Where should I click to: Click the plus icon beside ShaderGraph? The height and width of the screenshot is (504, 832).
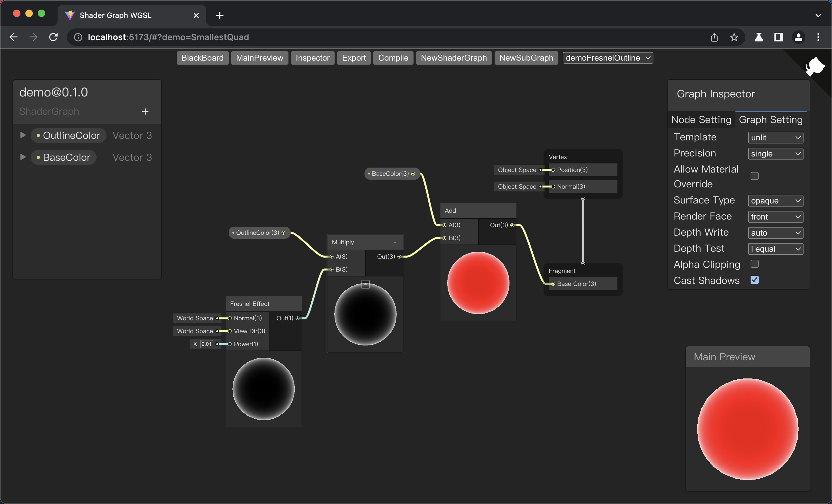(145, 111)
